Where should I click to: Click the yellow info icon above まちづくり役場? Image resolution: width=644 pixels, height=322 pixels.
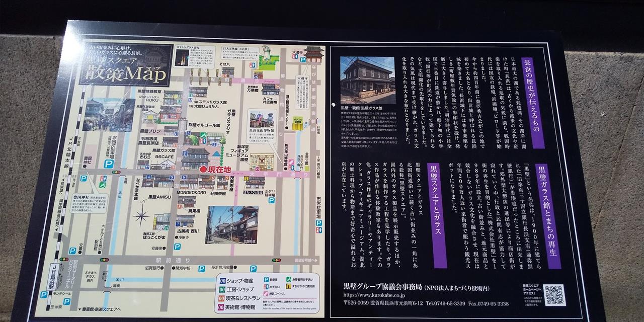click(x=246, y=178)
